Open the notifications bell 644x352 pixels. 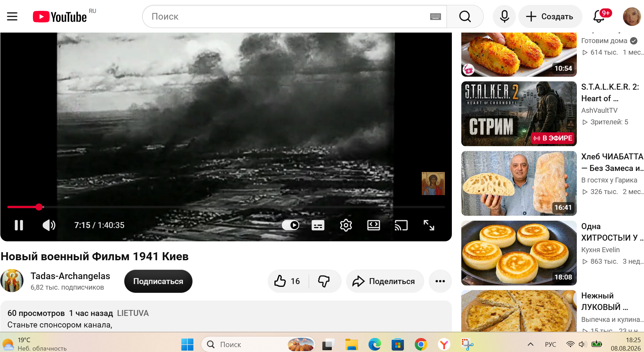tap(600, 16)
